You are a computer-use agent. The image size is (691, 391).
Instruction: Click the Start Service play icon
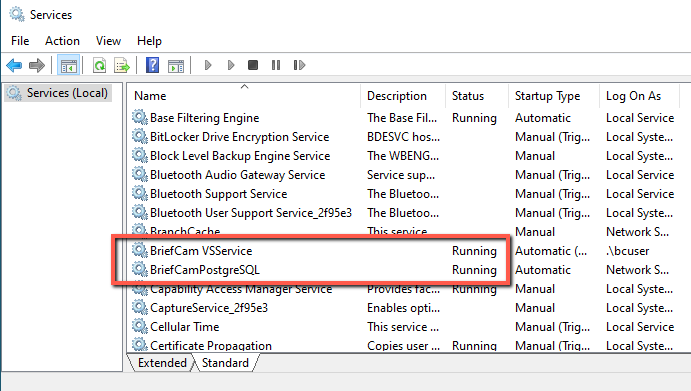(208, 65)
